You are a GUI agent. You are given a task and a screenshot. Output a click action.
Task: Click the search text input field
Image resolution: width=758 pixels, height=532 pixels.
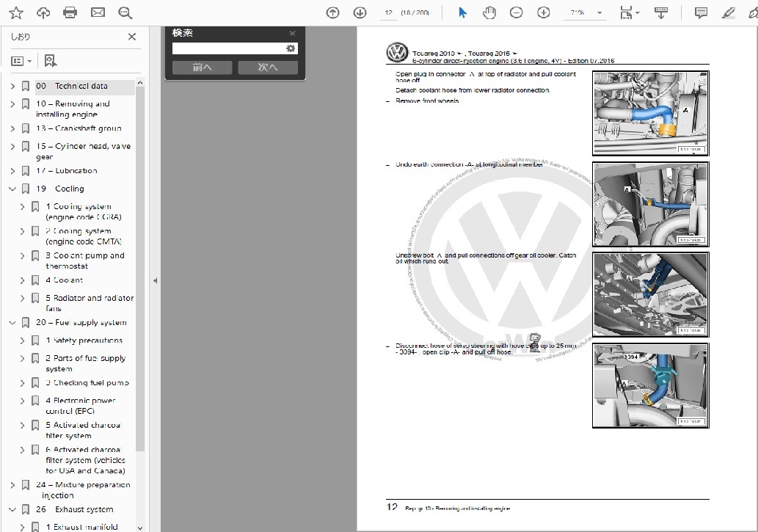tap(229, 48)
